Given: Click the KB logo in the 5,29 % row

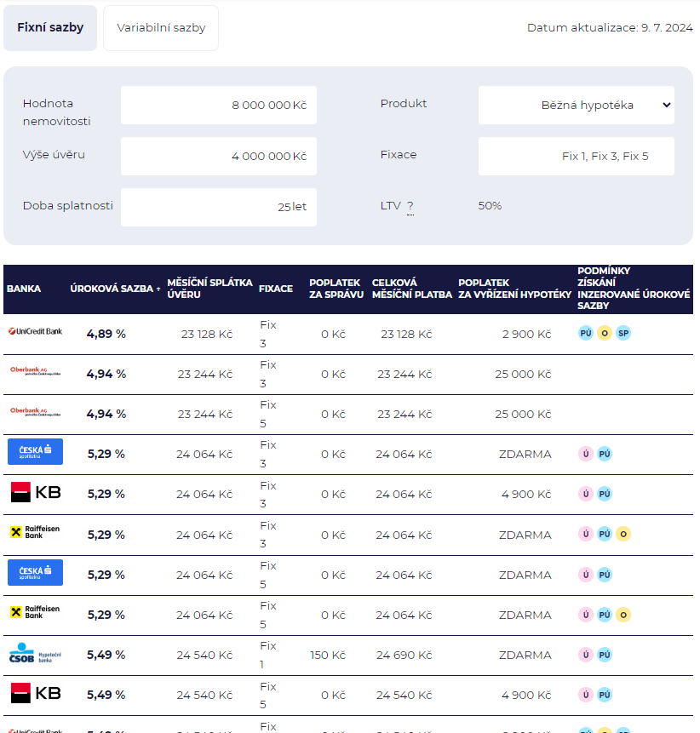Looking at the screenshot, I should click(36, 492).
